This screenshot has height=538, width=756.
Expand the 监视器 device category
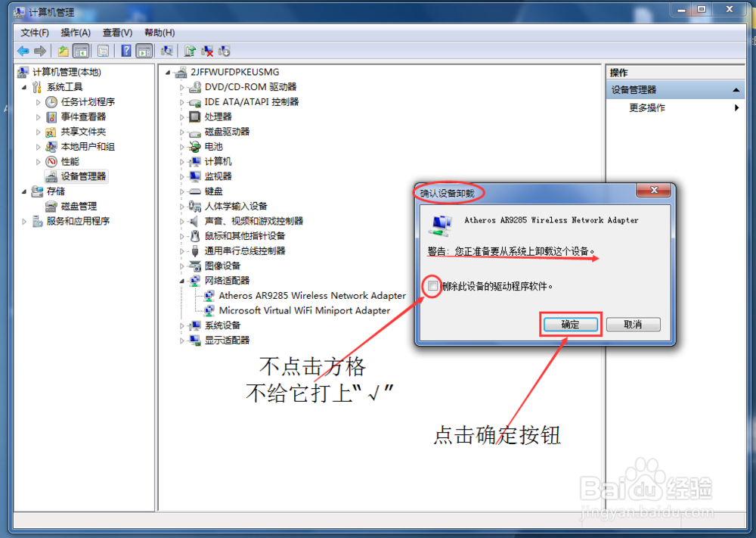point(181,177)
